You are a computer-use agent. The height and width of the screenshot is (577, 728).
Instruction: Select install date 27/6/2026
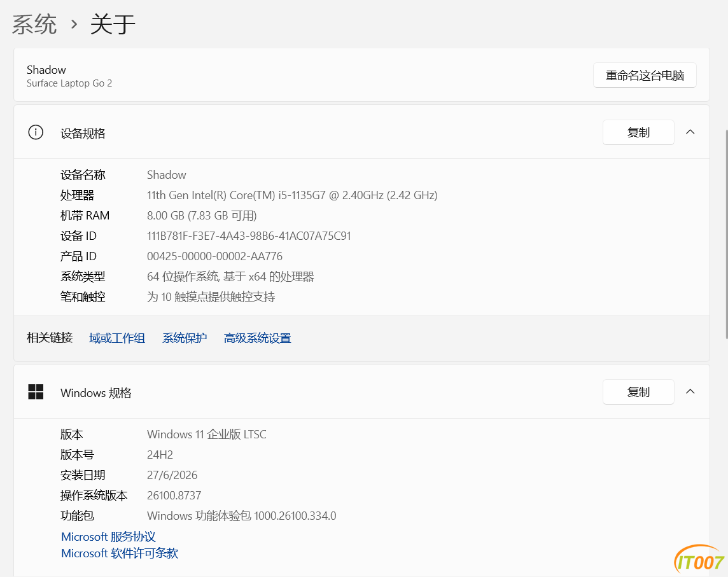click(x=172, y=475)
